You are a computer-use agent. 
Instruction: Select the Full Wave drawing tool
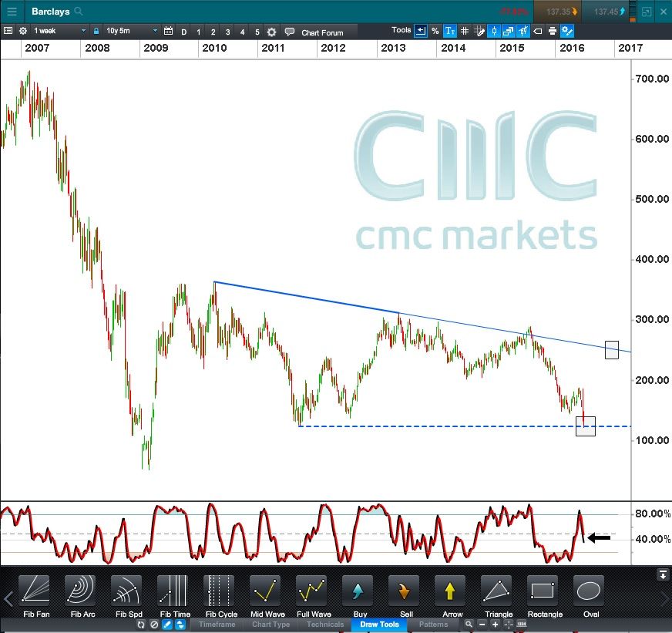coord(314,596)
